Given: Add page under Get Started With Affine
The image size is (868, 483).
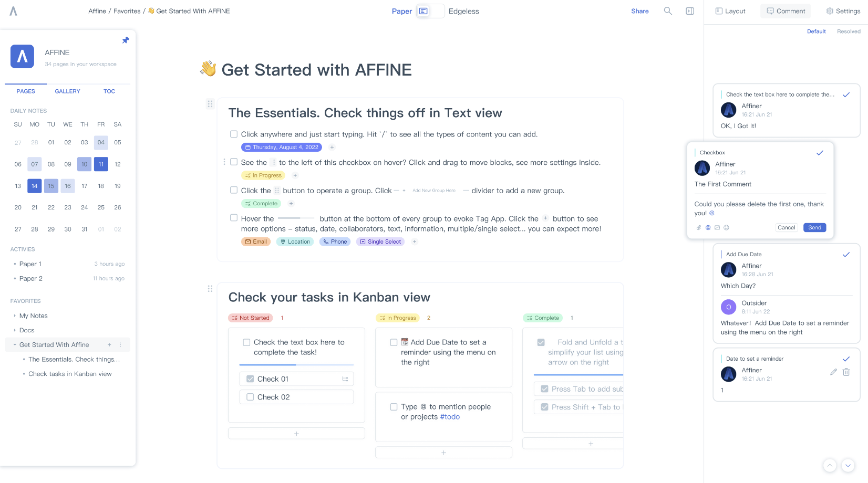Looking at the screenshot, I should [109, 345].
